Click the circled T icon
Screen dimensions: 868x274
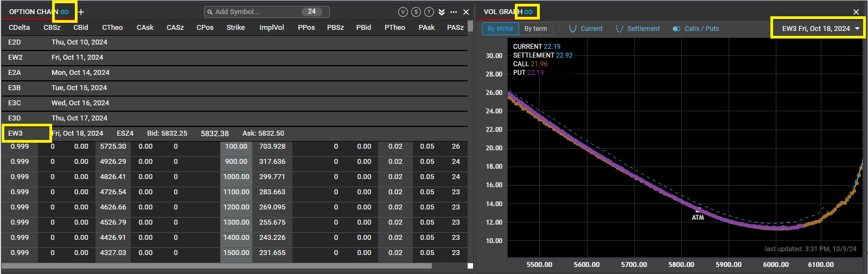point(429,12)
